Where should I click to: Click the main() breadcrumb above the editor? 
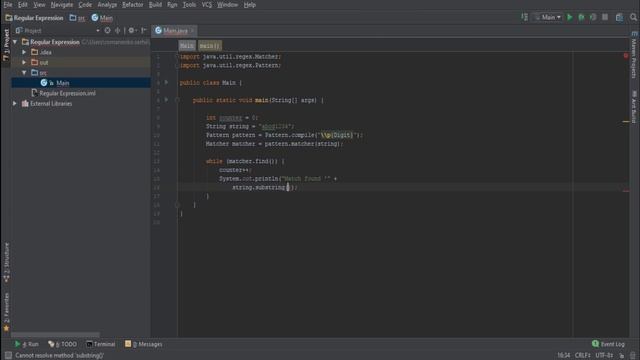click(x=209, y=46)
